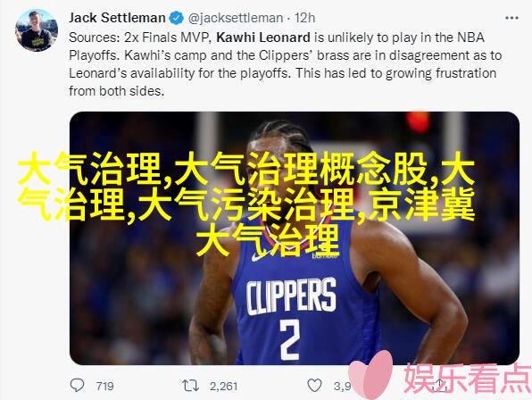532x400 pixels.
Task: Click the 719 replies count
Action: pyautogui.click(x=104, y=386)
